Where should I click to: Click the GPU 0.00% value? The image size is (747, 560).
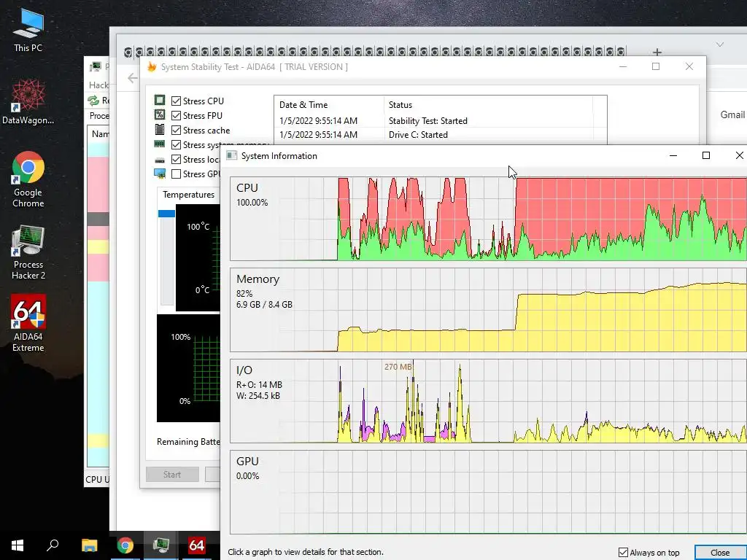pyautogui.click(x=248, y=475)
